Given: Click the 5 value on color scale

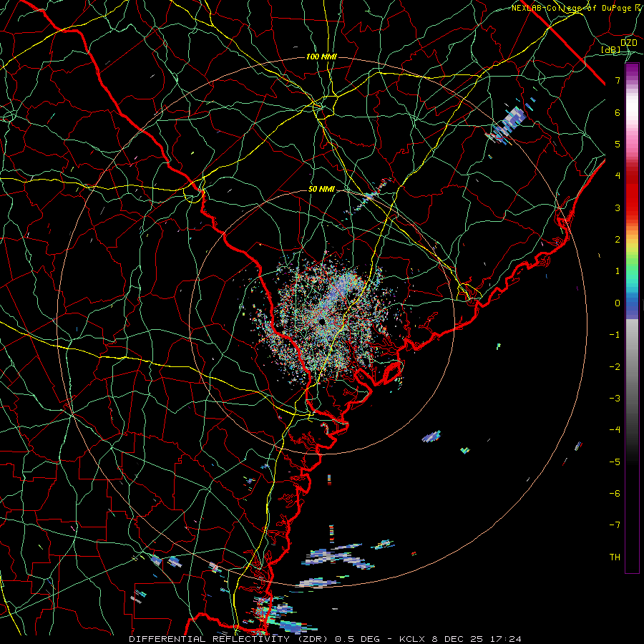Looking at the screenshot, I should tap(618, 144).
